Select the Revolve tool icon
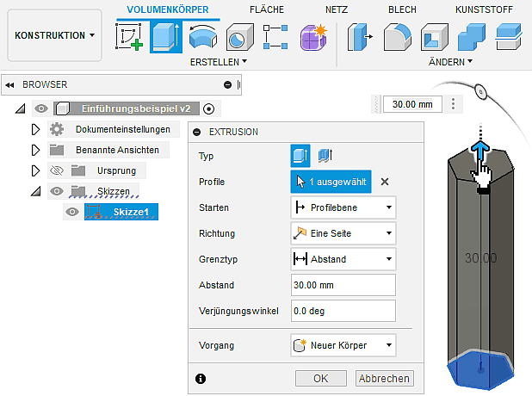532x396 pixels. (x=203, y=37)
